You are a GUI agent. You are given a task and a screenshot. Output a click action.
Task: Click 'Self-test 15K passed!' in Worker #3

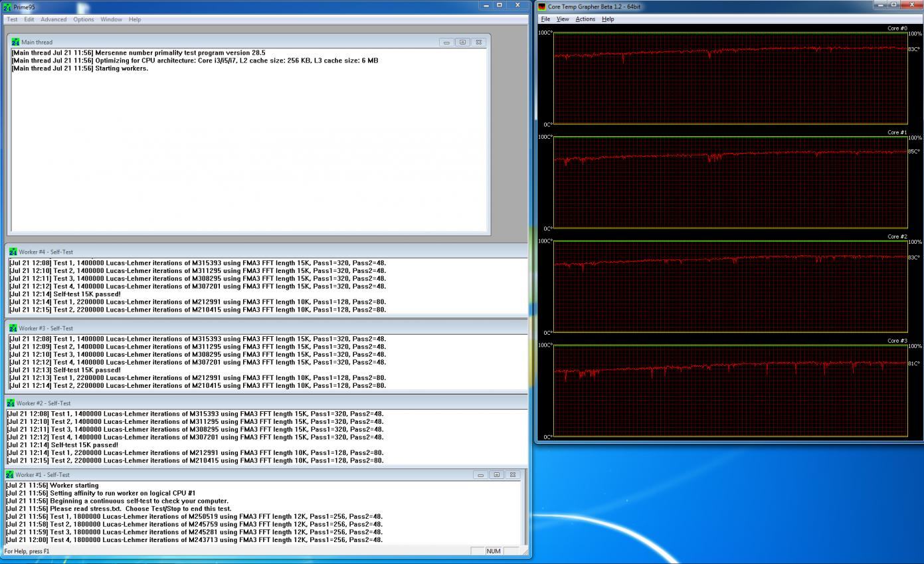(x=65, y=370)
